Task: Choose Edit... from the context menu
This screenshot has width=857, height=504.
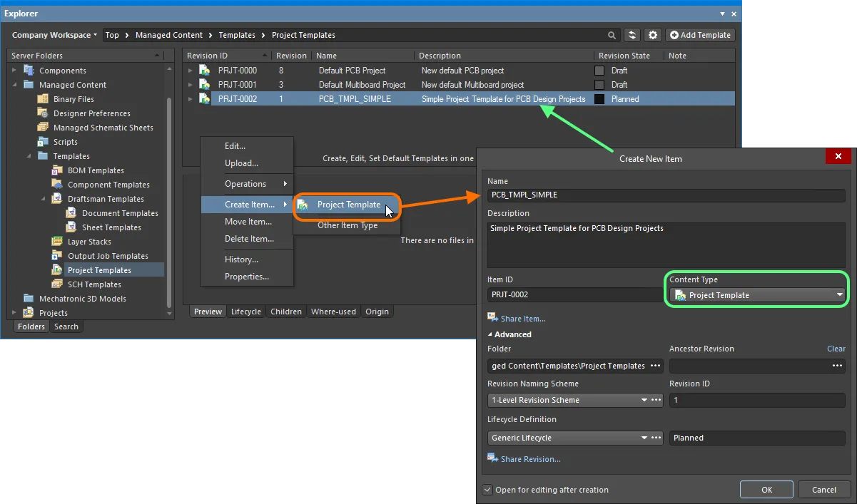Action: click(x=247, y=146)
